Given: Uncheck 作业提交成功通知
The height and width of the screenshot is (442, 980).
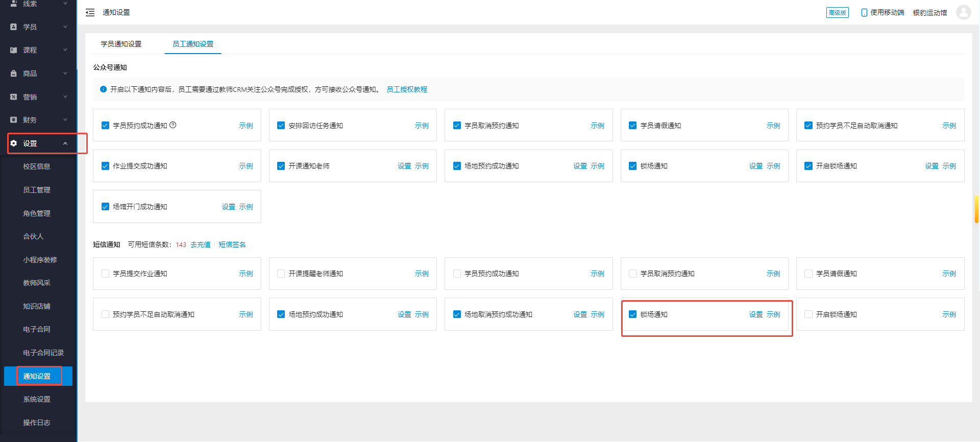Looking at the screenshot, I should click(x=105, y=166).
